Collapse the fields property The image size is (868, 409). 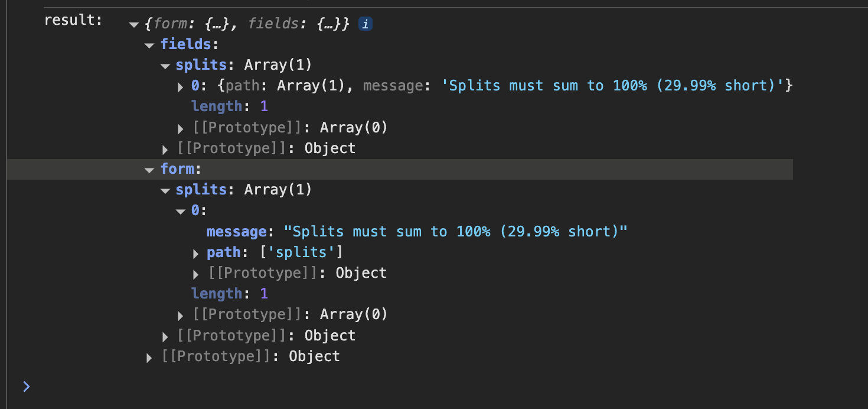pyautogui.click(x=149, y=46)
